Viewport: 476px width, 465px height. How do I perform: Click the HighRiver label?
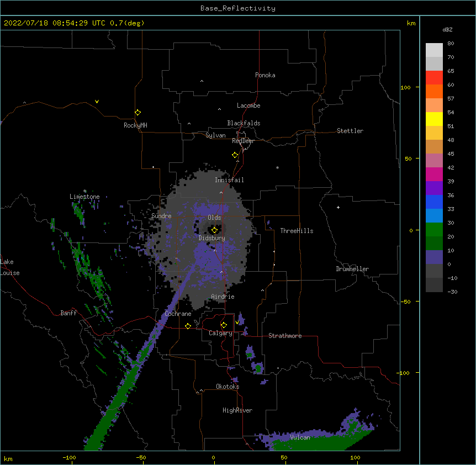[237, 410]
